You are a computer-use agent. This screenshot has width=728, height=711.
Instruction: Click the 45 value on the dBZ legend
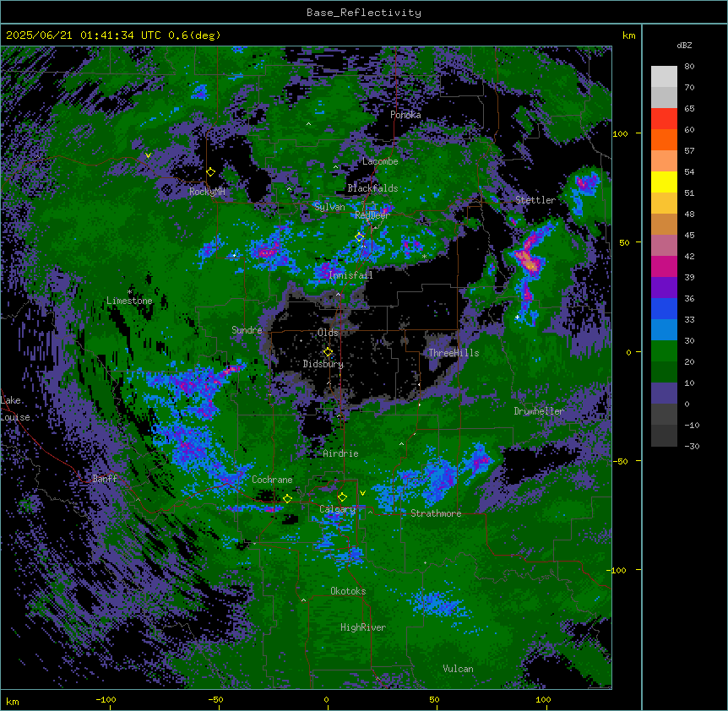(x=689, y=236)
